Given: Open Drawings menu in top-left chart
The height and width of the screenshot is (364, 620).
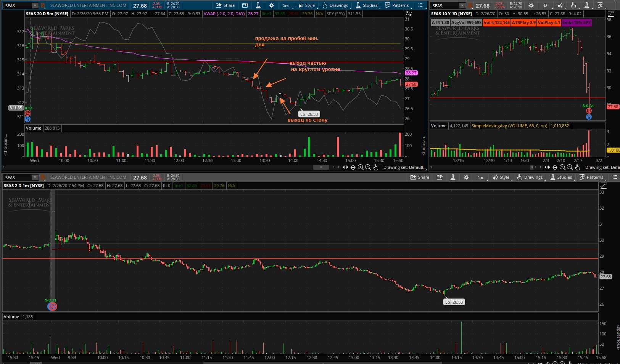Looking at the screenshot, I should click(x=335, y=5).
